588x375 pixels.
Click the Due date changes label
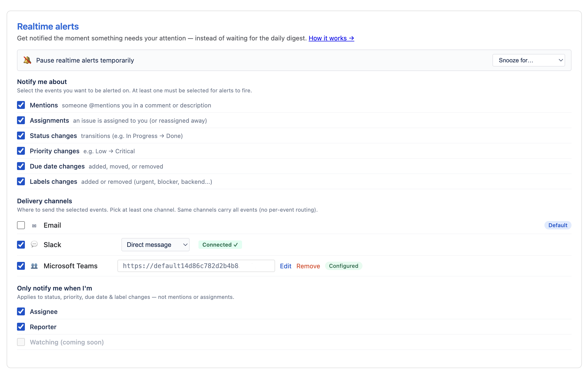tap(57, 166)
